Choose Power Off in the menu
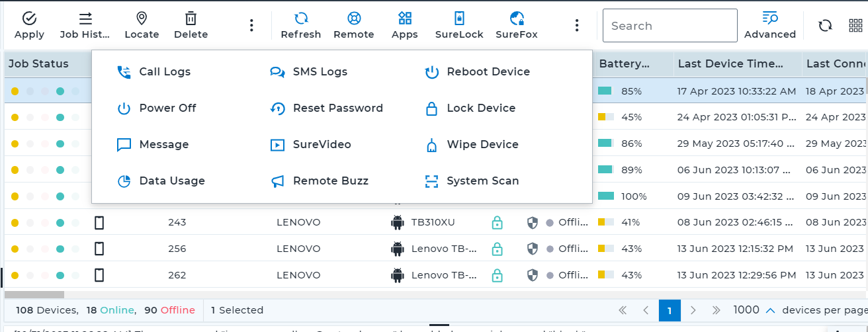The width and height of the screenshot is (868, 332). 156,108
